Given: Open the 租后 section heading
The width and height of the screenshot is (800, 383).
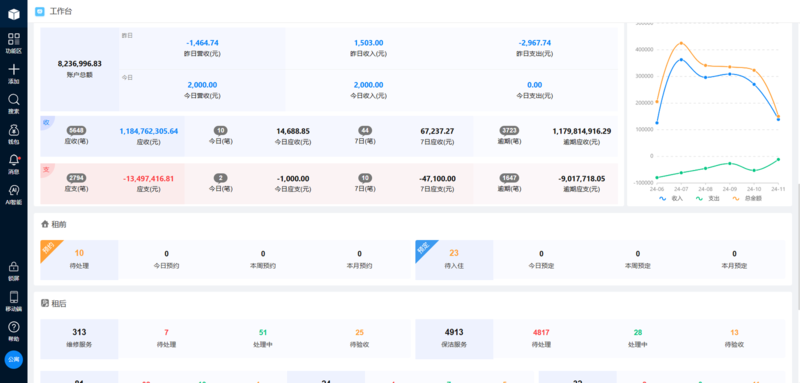Looking at the screenshot, I should tap(59, 303).
